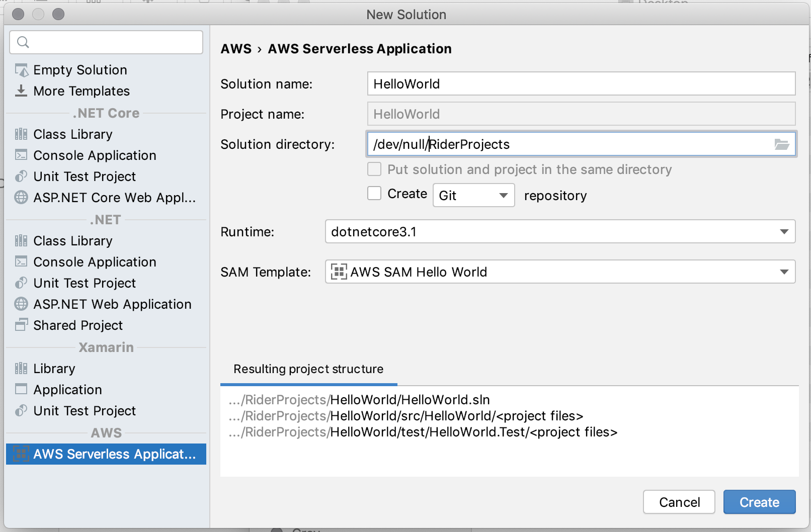Click the Create button
The width and height of the screenshot is (811, 532).
tap(759, 502)
